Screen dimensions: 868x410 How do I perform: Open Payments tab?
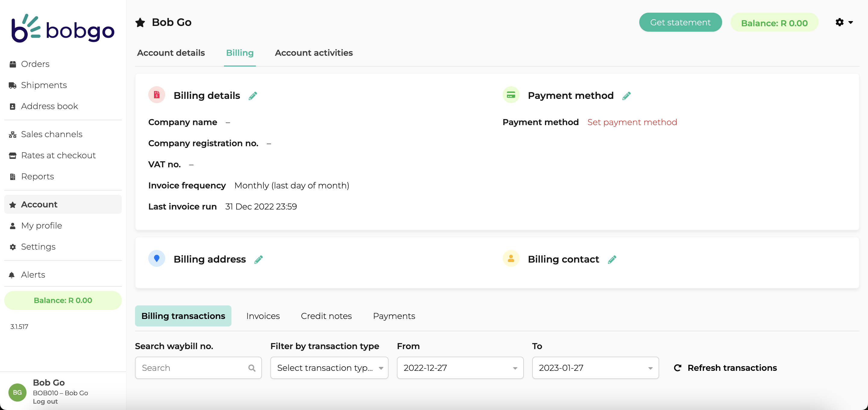click(394, 316)
